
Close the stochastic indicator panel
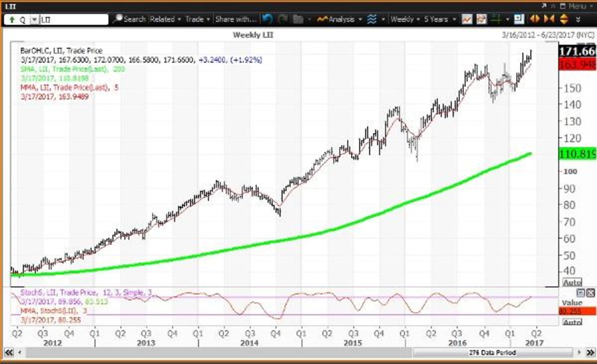coord(590,293)
